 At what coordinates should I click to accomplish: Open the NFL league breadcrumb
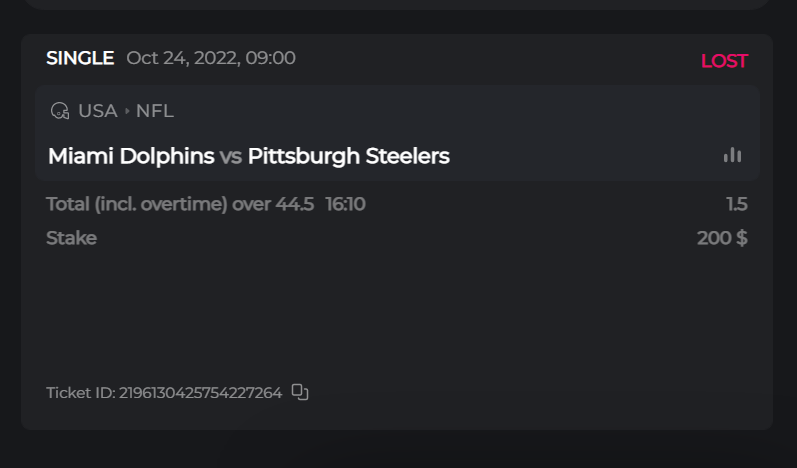tap(155, 111)
